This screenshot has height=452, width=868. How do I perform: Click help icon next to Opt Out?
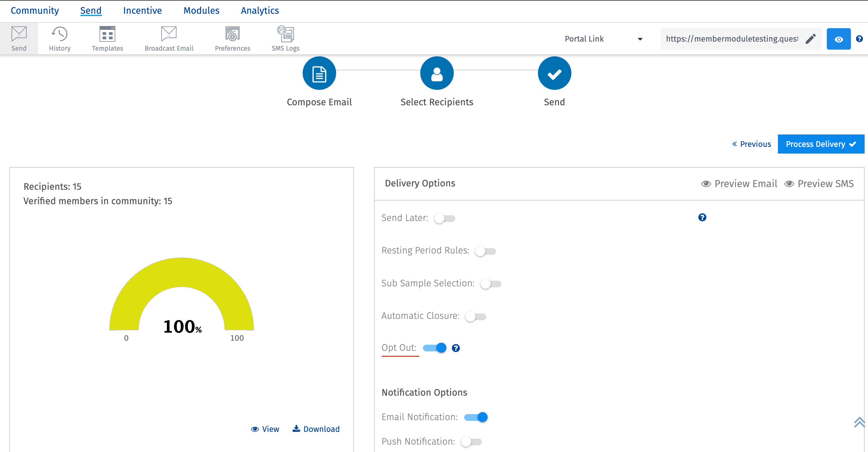[455, 348]
